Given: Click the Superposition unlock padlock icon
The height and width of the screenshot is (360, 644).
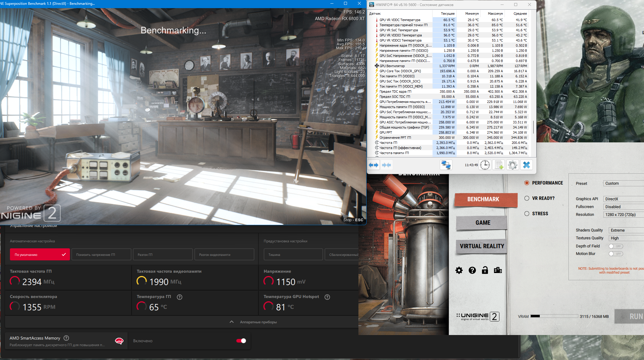Looking at the screenshot, I should (485, 270).
